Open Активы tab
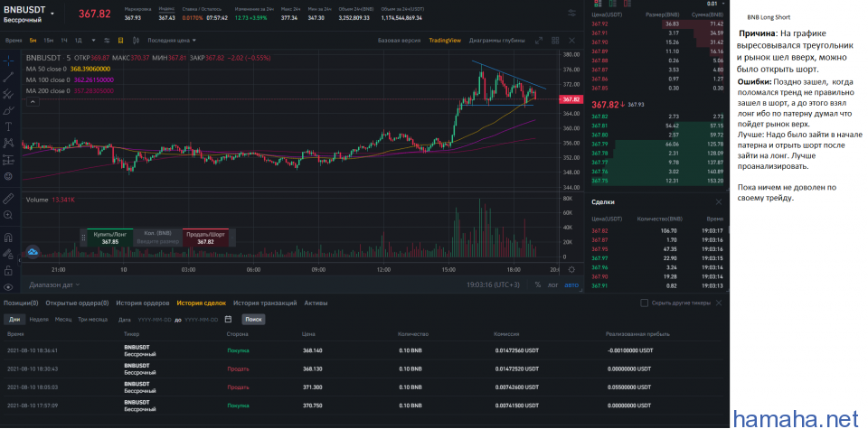The height and width of the screenshot is (429, 868). pos(316,303)
